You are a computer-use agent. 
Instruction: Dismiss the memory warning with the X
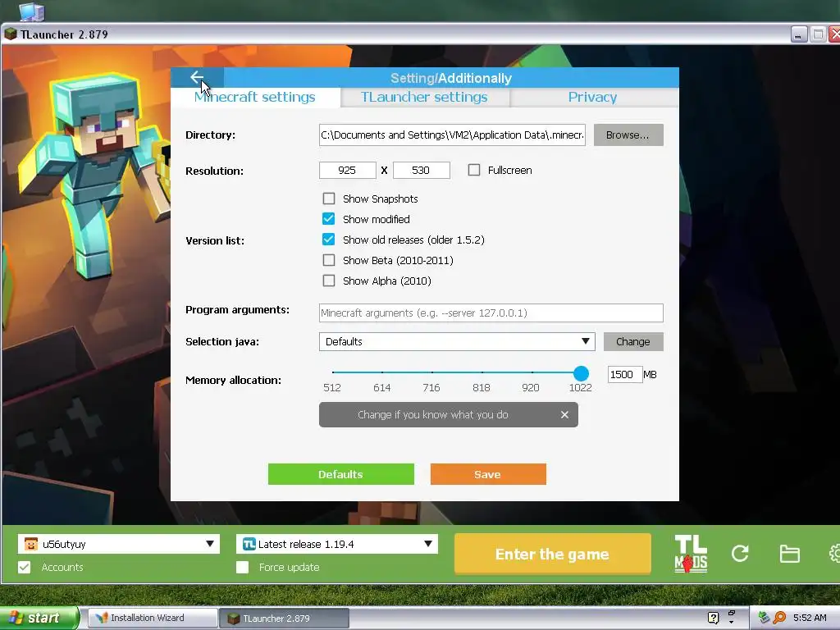pos(564,414)
